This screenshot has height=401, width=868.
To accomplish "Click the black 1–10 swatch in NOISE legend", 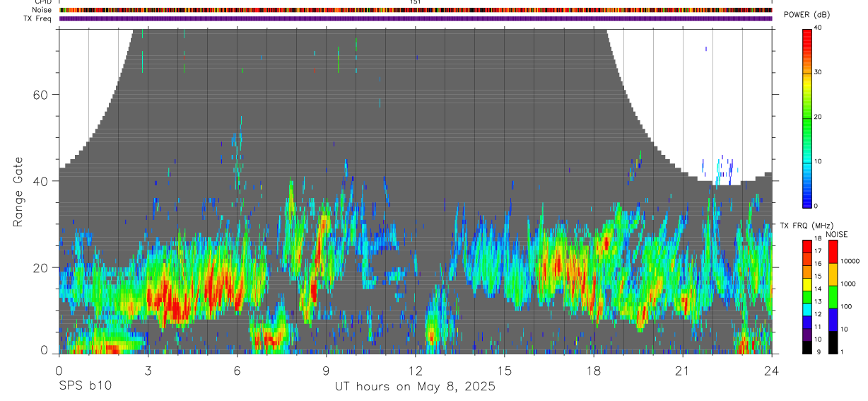I will point(833,341).
